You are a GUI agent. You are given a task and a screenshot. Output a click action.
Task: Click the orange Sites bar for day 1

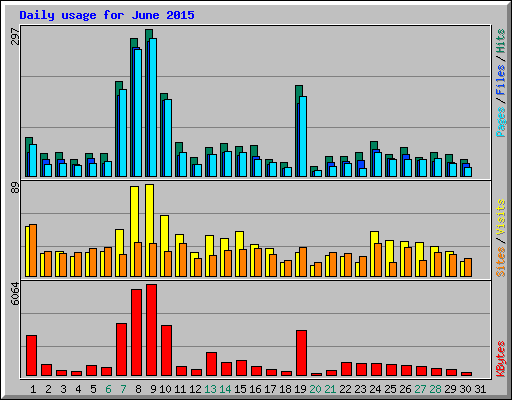33,250
